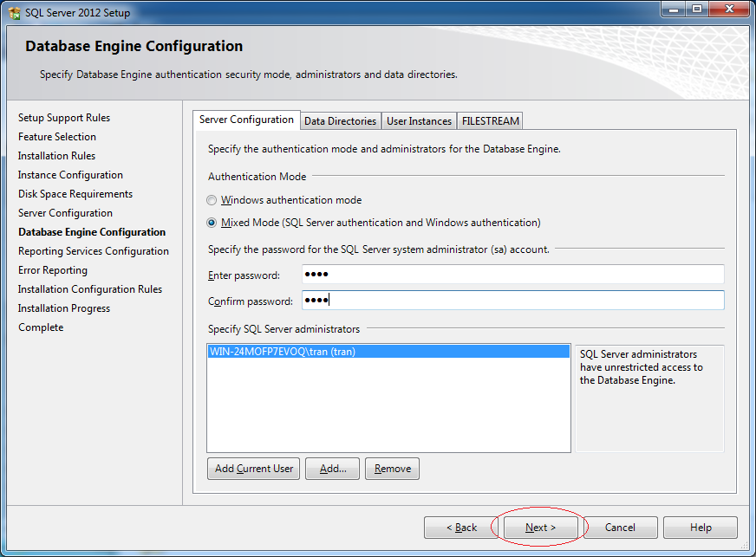Maximize the SQL Server 2012 Setup window
This screenshot has height=557, width=756.
click(697, 10)
